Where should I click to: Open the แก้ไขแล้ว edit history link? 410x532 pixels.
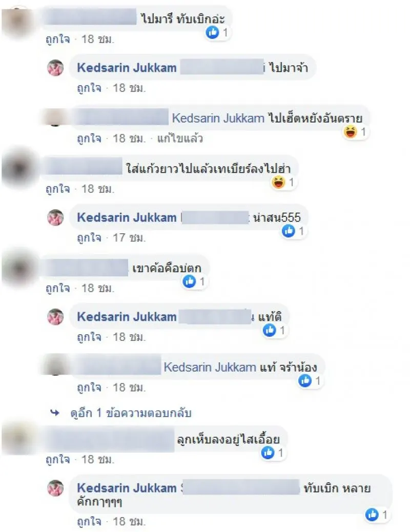coord(180,138)
